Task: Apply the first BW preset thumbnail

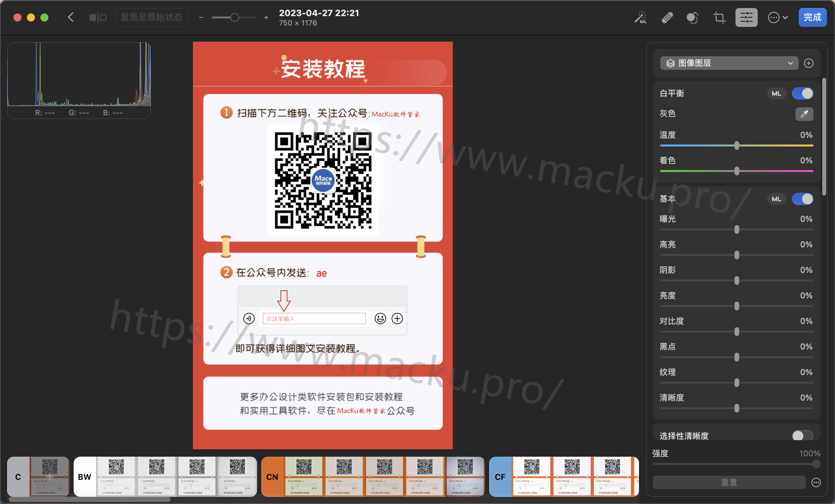Action: (116, 477)
